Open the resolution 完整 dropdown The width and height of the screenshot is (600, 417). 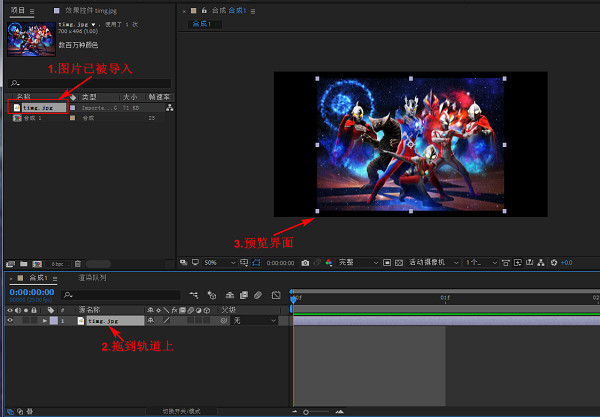(x=358, y=263)
